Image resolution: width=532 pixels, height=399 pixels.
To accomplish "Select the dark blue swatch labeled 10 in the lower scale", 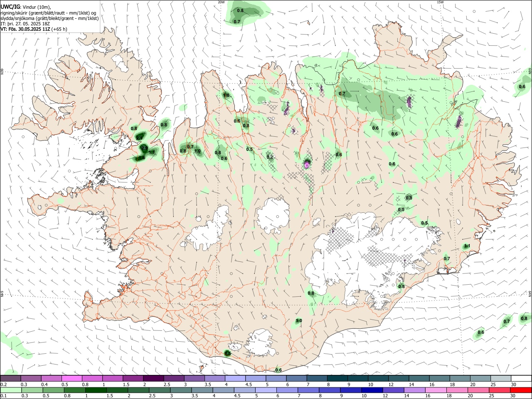I will pos(371,390).
